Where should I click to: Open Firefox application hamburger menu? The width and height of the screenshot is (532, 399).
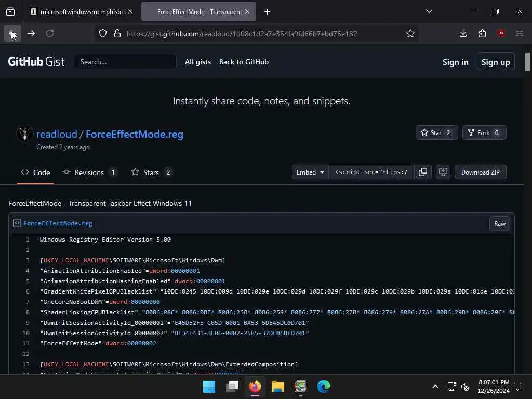(520, 33)
